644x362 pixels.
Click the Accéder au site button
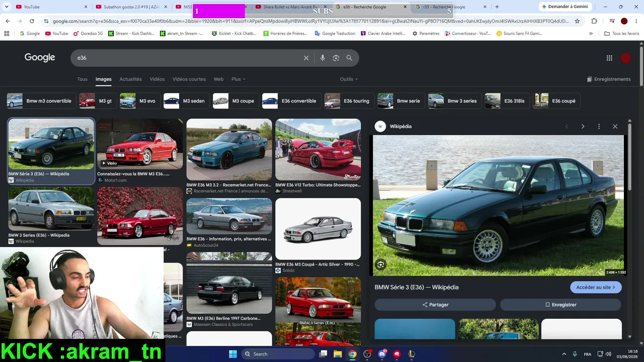tap(596, 287)
